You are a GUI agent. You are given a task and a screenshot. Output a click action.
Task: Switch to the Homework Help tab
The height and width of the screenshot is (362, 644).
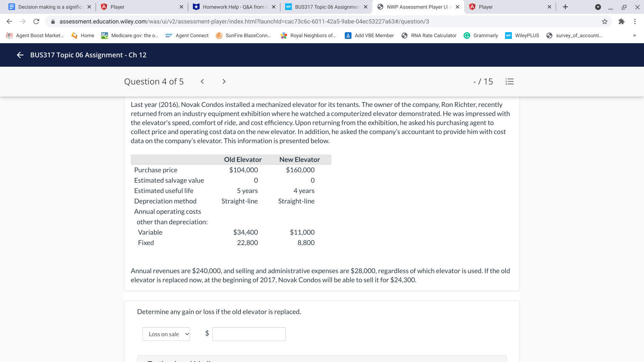click(233, 7)
